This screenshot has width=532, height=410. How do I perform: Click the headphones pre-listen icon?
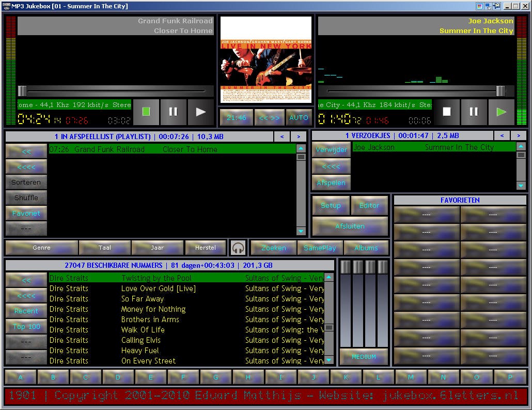pos(238,248)
